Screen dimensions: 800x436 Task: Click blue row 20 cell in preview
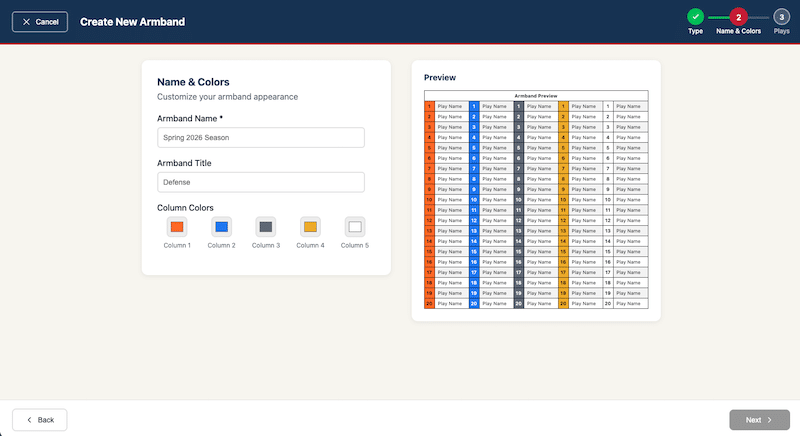[x=474, y=303]
